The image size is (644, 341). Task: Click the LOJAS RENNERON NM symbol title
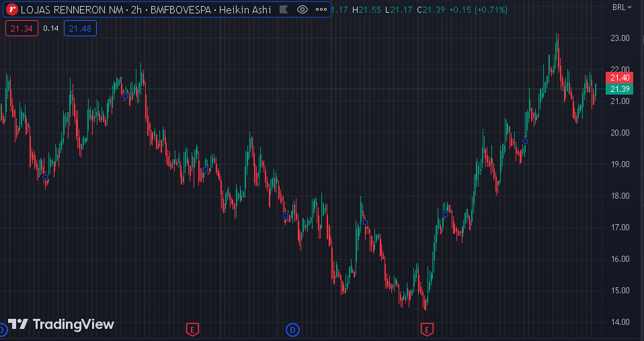point(72,9)
